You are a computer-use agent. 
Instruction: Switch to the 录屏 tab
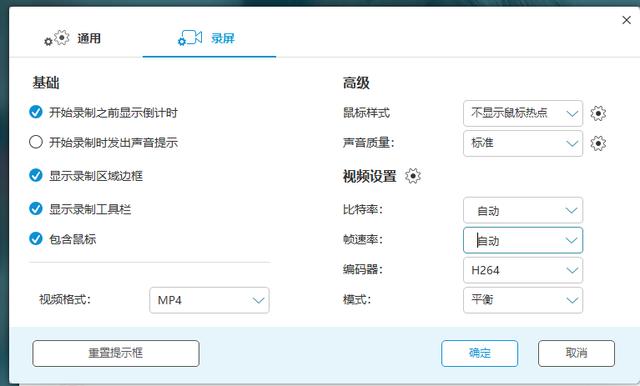click(207, 39)
